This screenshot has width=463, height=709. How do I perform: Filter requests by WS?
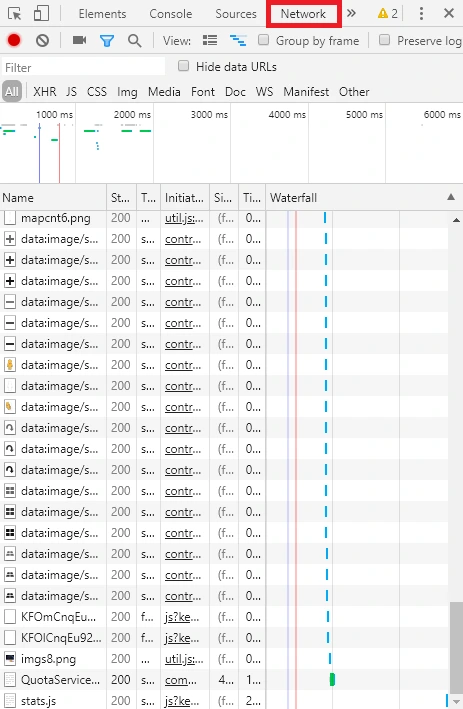(265, 92)
